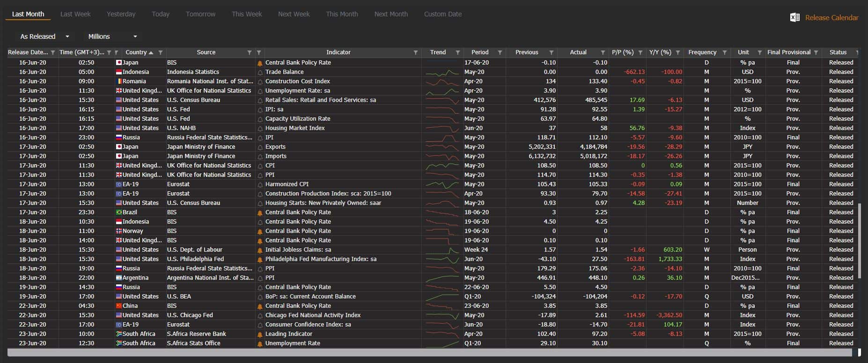Open filter icon on Y/Y (%) column
Image resolution: width=868 pixels, height=363 pixels.
tap(678, 52)
